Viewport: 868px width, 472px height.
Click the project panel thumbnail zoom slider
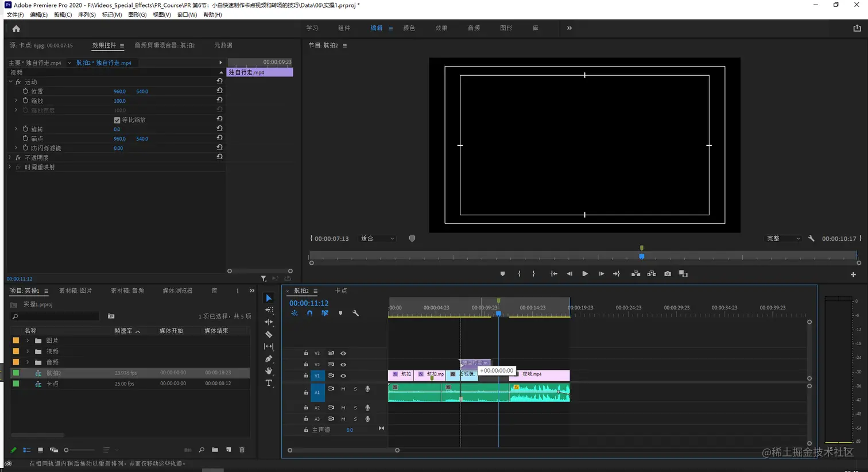67,450
